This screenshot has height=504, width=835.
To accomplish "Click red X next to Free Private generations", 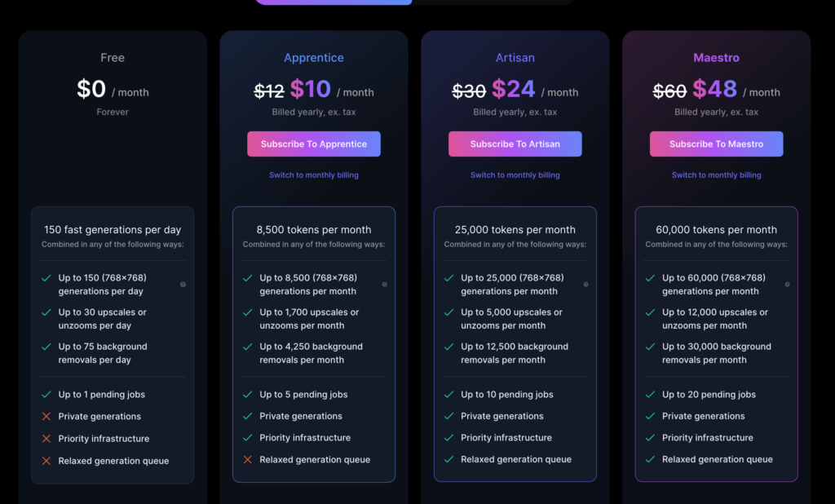I will pos(46,417).
